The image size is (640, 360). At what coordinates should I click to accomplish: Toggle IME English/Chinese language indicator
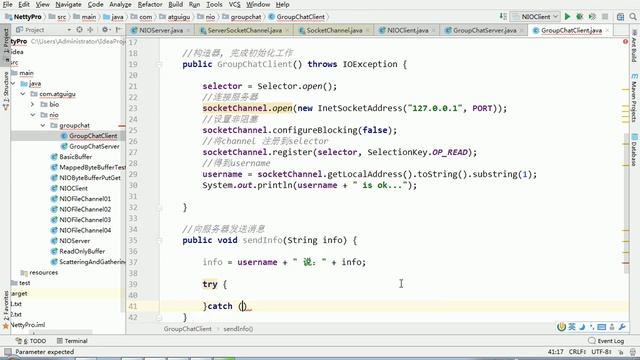tap(572, 327)
